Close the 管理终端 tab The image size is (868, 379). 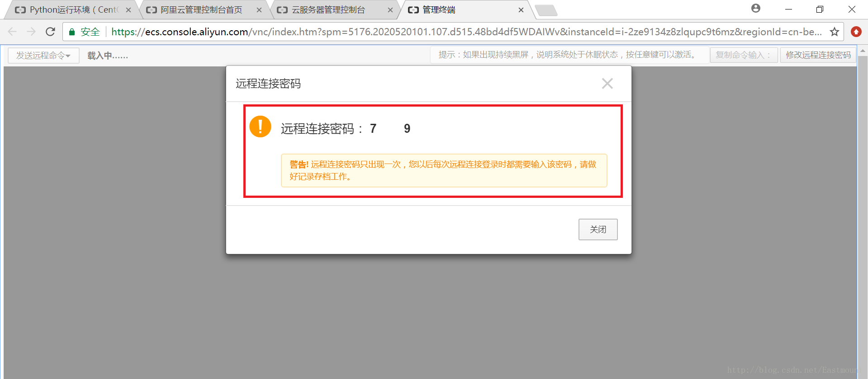point(521,9)
